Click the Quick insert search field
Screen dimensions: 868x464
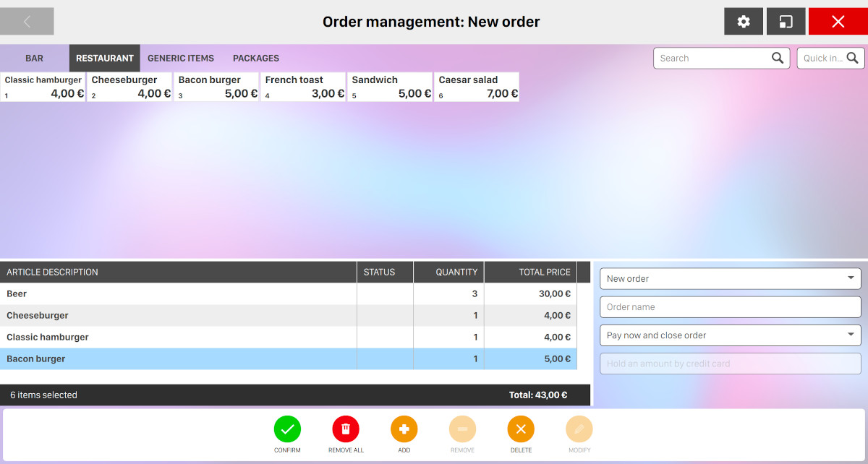pos(823,59)
